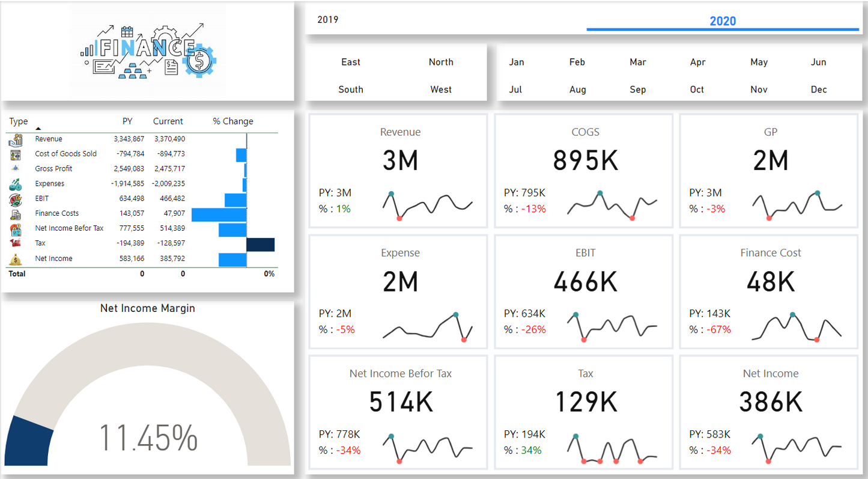This screenshot has width=868, height=479.
Task: Sort by the % Change column header
Action: [233, 121]
